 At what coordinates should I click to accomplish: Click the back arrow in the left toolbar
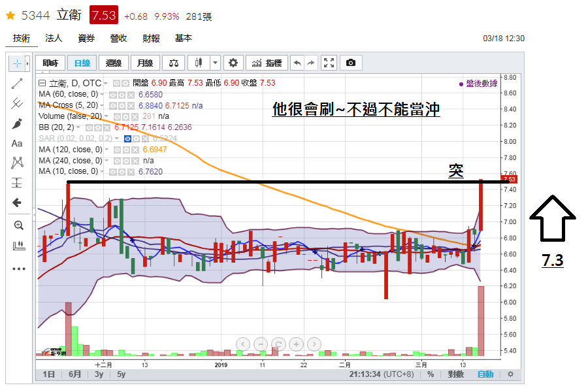pos(17,203)
